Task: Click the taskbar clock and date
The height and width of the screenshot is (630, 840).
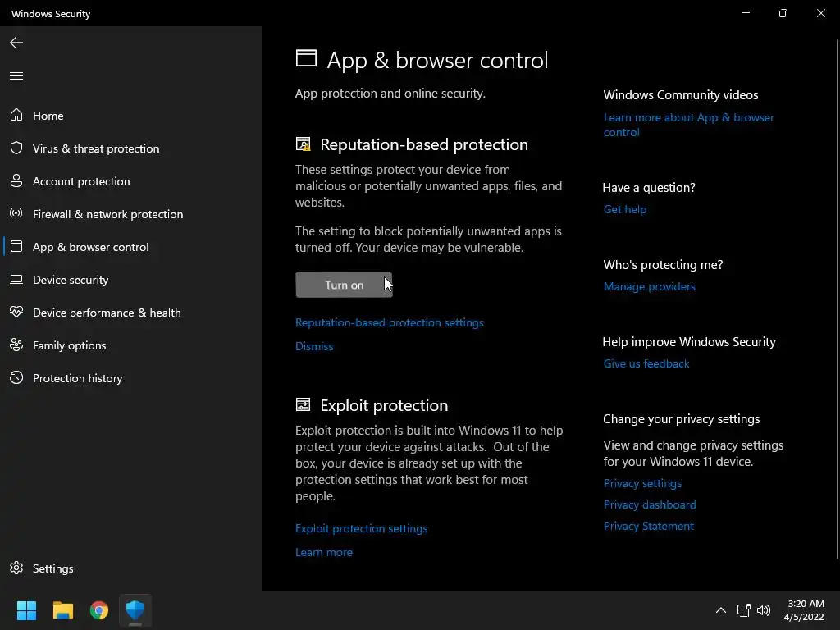Action: tap(804, 610)
